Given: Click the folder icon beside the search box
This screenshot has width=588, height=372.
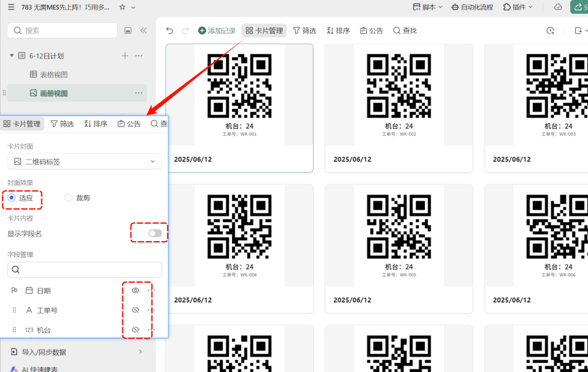Looking at the screenshot, I should 128,31.
